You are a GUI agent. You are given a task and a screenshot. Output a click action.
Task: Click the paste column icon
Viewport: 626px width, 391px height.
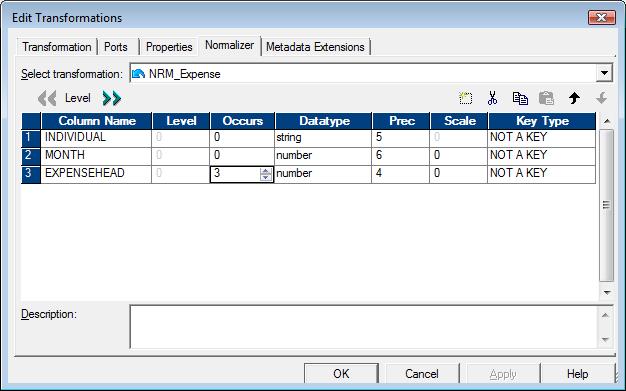pyautogui.click(x=547, y=98)
